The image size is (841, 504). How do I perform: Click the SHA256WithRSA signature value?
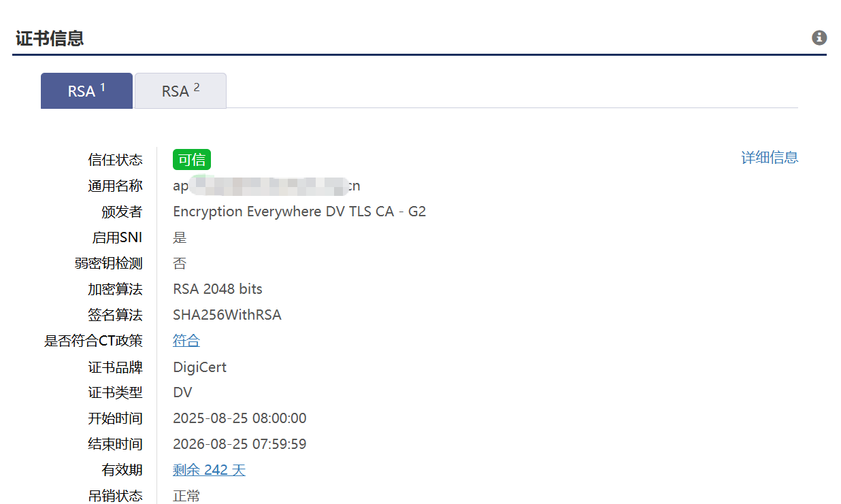pos(227,315)
